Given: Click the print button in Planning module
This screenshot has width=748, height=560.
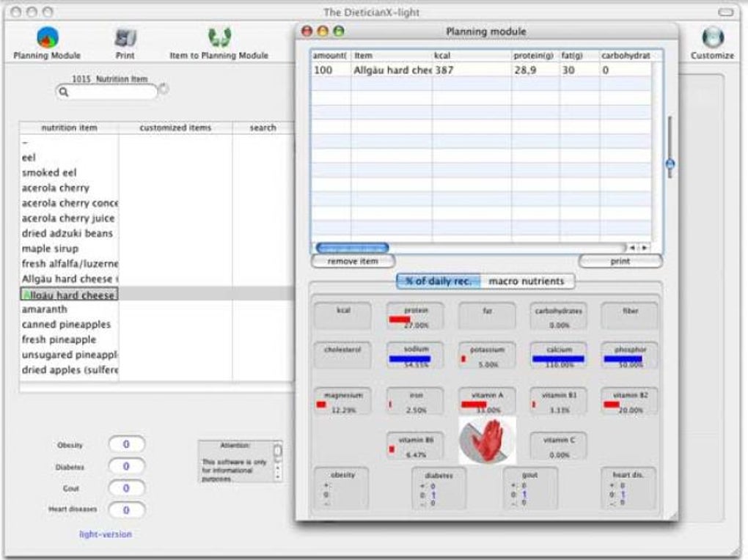Looking at the screenshot, I should 620,261.
